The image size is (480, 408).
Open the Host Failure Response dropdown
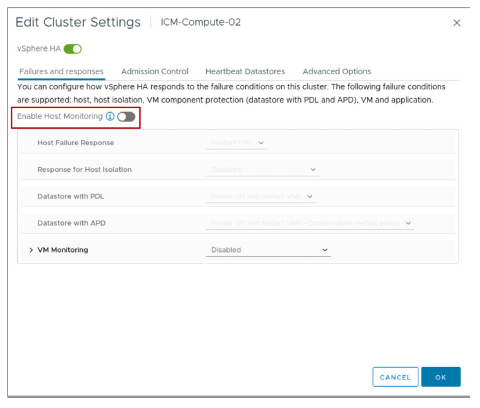[236, 143]
